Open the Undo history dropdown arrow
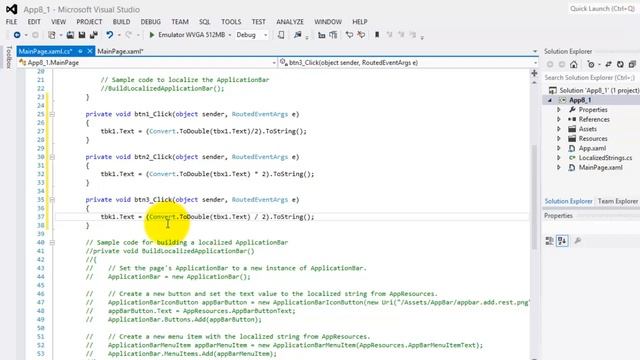Viewport: 640px width, 360px height. pyautogui.click(x=119, y=35)
